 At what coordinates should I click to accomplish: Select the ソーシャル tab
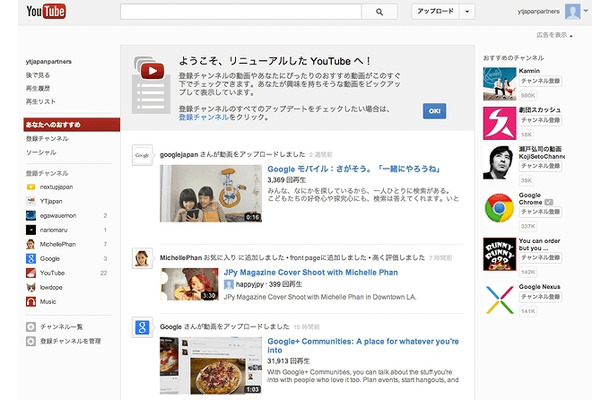pos(41,152)
